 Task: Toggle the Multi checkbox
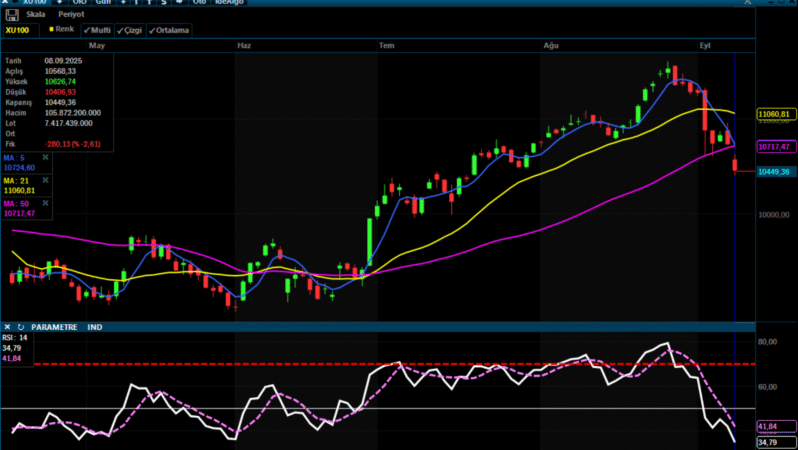click(97, 30)
